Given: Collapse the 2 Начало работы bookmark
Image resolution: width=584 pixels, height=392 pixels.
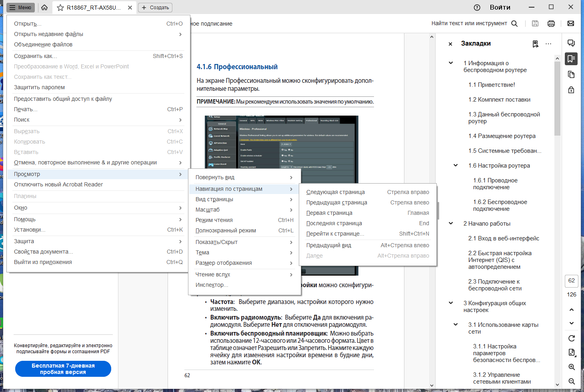Looking at the screenshot, I should point(451,223).
